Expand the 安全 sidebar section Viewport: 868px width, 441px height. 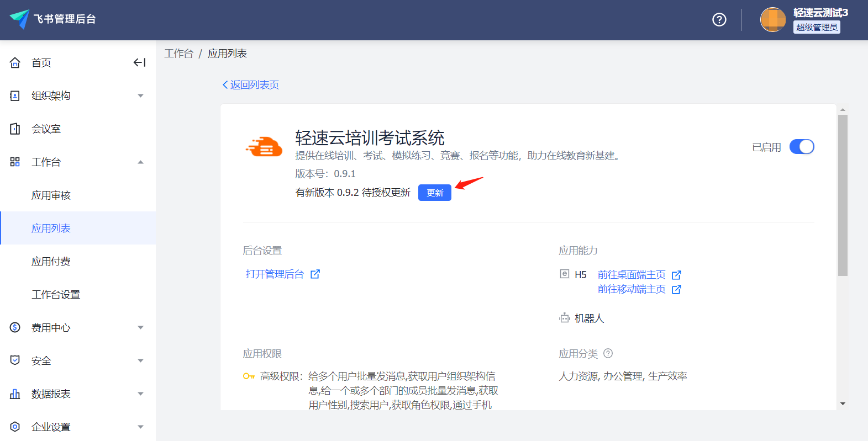click(140, 360)
